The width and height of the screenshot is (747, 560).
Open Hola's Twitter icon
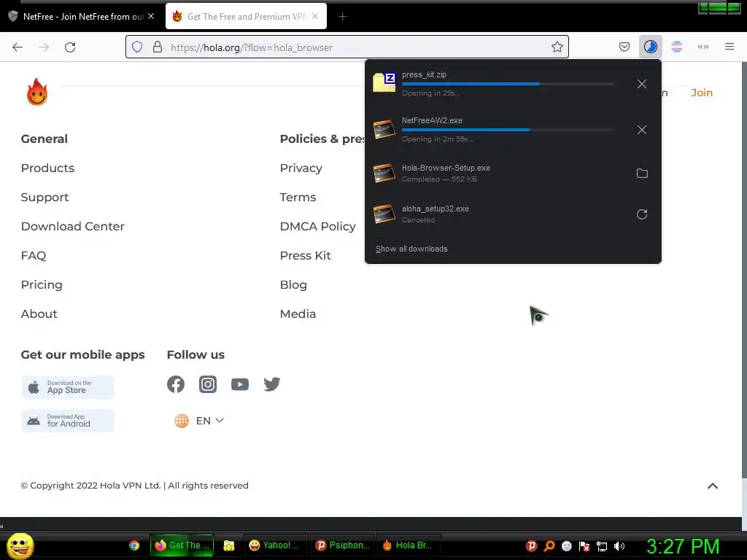(x=272, y=384)
